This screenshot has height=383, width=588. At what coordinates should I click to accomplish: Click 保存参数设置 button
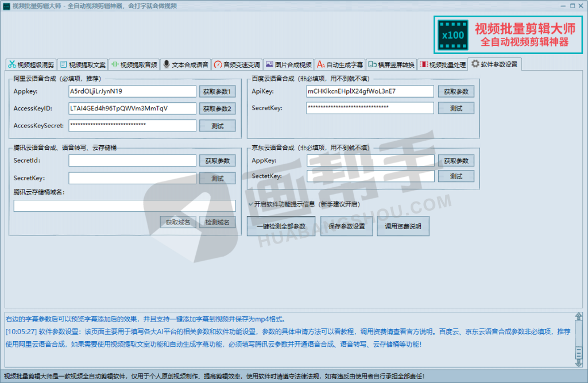tap(346, 226)
